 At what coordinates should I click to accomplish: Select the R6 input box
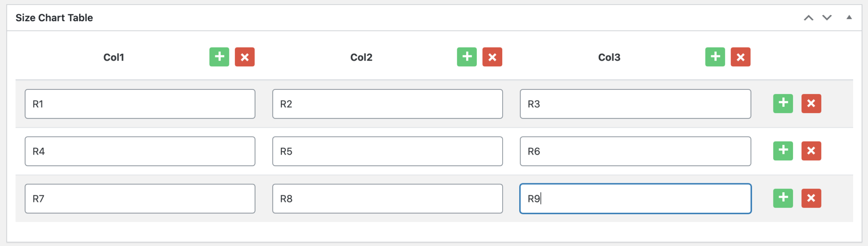click(635, 151)
